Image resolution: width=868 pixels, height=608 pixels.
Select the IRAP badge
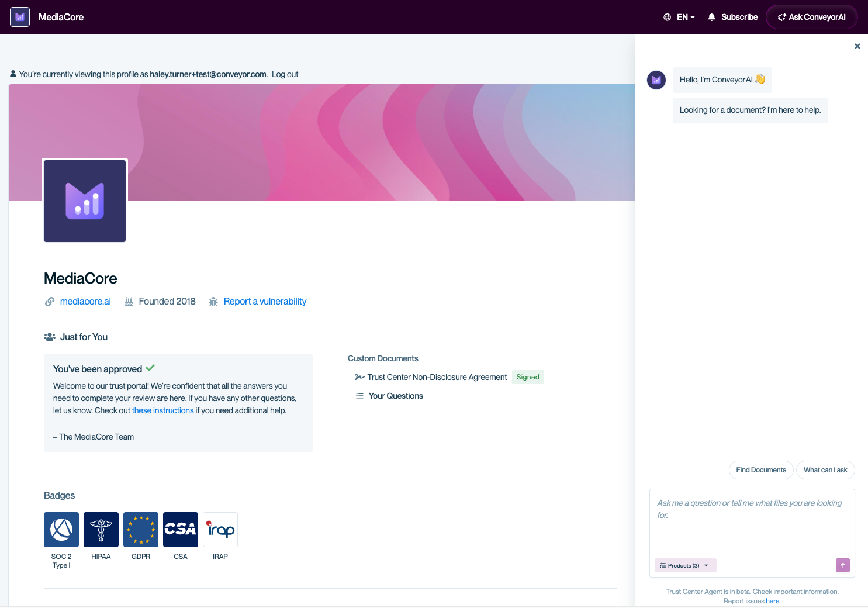(220, 530)
